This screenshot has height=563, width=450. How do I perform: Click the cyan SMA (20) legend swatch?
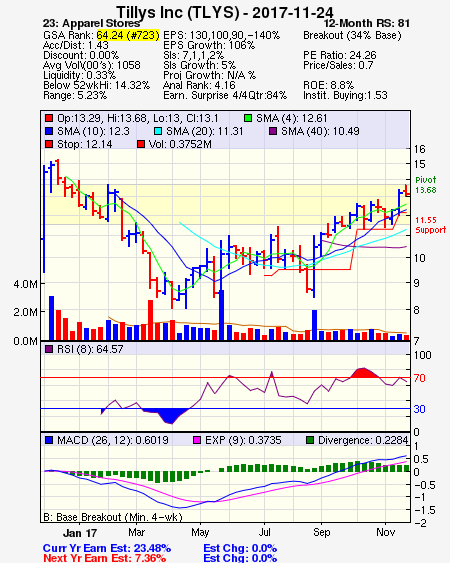158,131
